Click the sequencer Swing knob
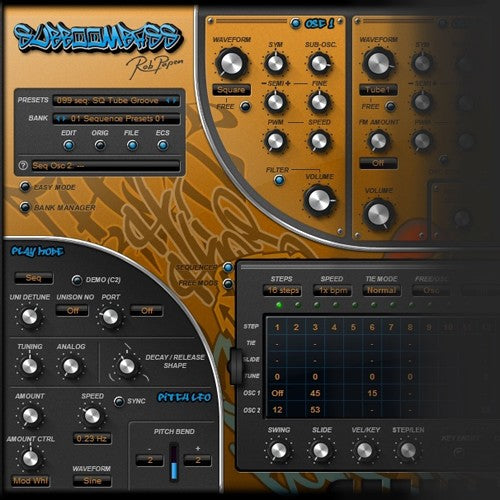The image size is (500, 500). pyautogui.click(x=278, y=450)
